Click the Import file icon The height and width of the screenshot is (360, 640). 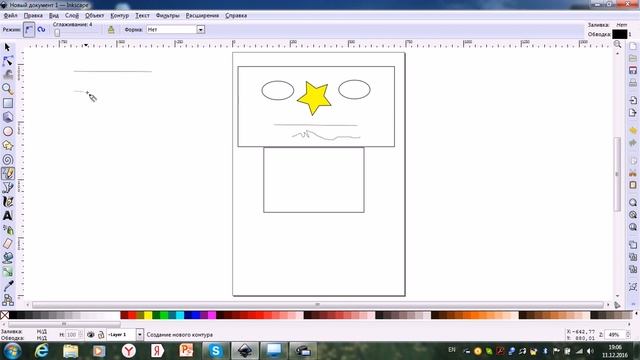tap(633, 100)
